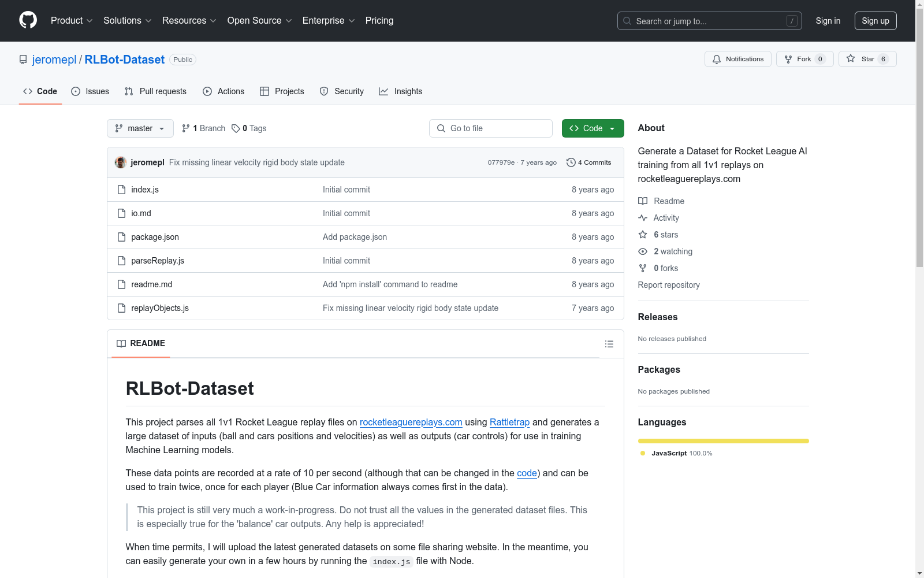Click the fork icon beside 0 forks

(x=643, y=268)
